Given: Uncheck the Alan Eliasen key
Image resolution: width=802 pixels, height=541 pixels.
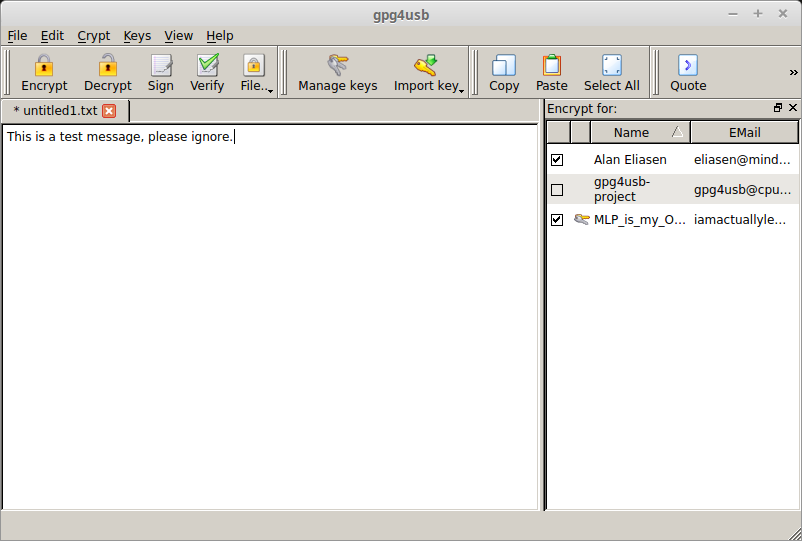Looking at the screenshot, I should point(557,160).
